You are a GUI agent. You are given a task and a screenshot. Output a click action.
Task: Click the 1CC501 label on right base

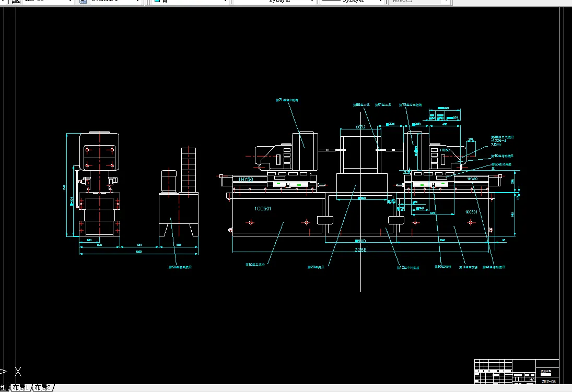(471, 212)
